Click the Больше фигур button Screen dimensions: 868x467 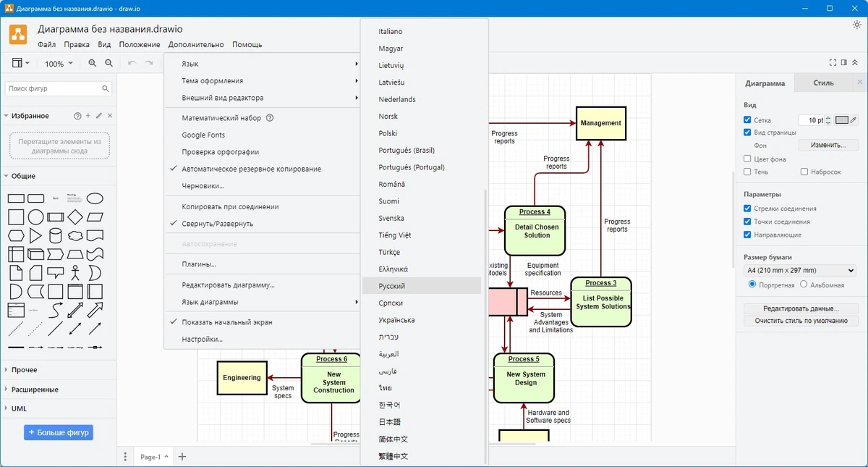click(59, 433)
